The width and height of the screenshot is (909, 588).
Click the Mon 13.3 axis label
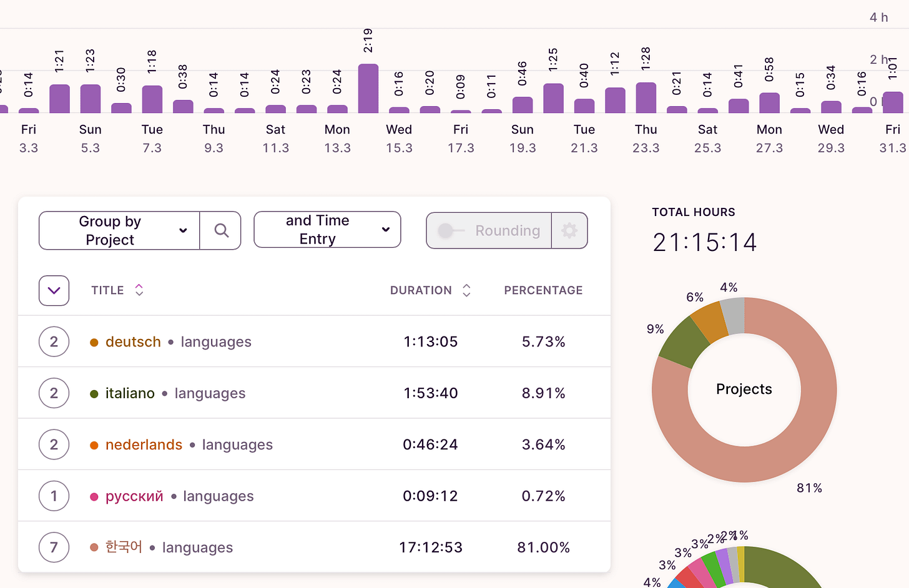(337, 139)
